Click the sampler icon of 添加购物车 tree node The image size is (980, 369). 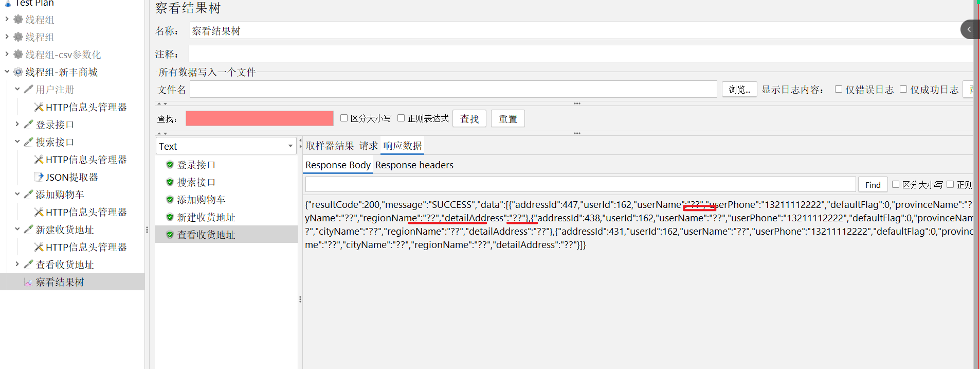[x=29, y=195]
